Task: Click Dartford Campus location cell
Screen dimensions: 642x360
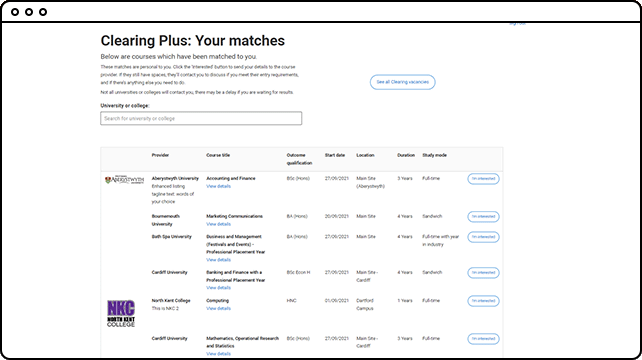Action: (x=365, y=304)
